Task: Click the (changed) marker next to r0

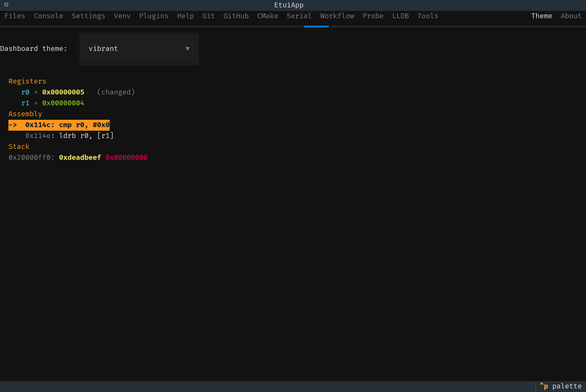Action: (116, 92)
